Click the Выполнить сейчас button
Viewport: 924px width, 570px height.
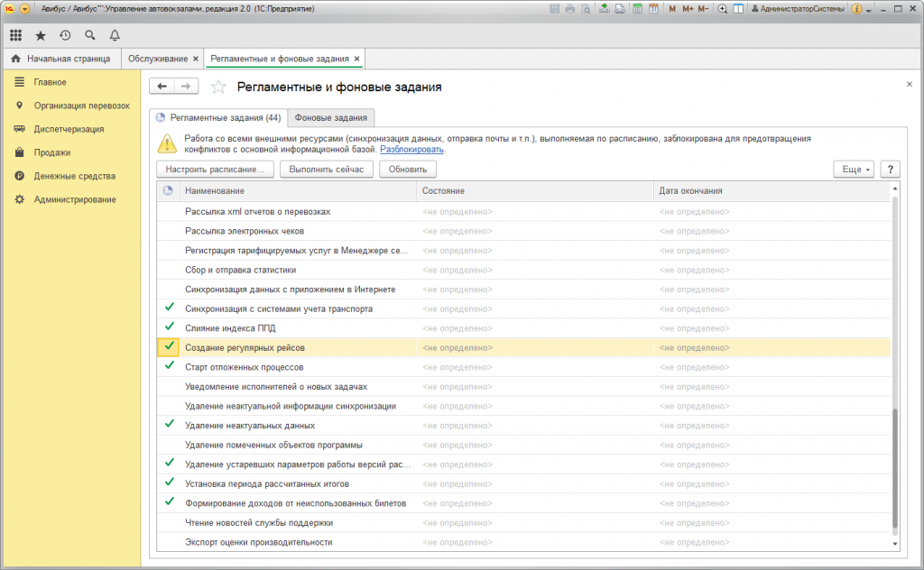(x=326, y=169)
